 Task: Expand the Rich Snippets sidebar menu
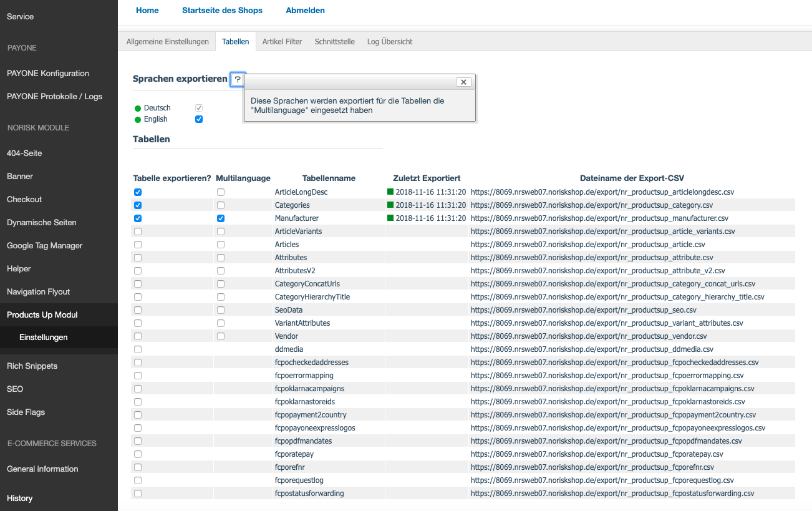(x=32, y=366)
